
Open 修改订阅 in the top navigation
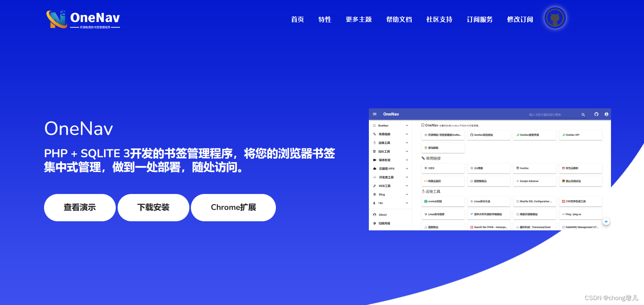520,19
